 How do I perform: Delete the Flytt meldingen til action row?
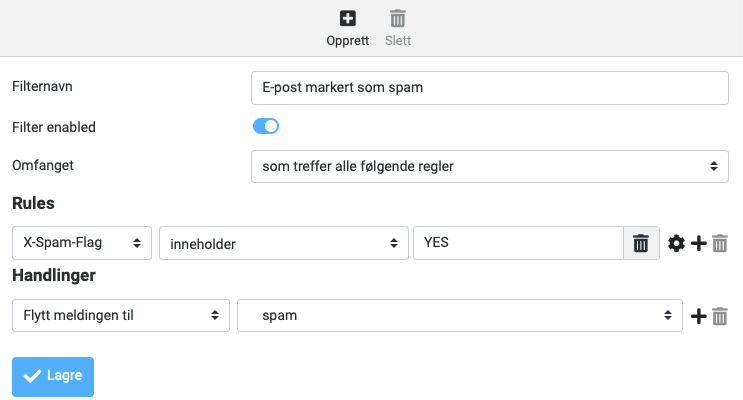(720, 316)
